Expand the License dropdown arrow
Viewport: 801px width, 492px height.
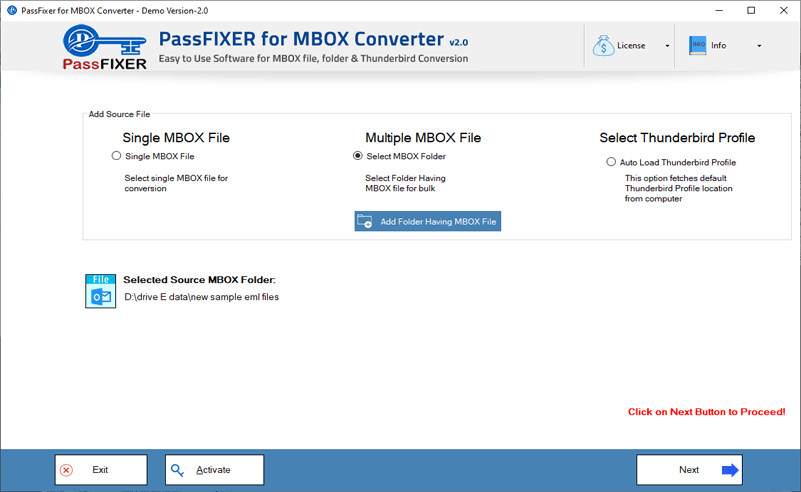667,46
